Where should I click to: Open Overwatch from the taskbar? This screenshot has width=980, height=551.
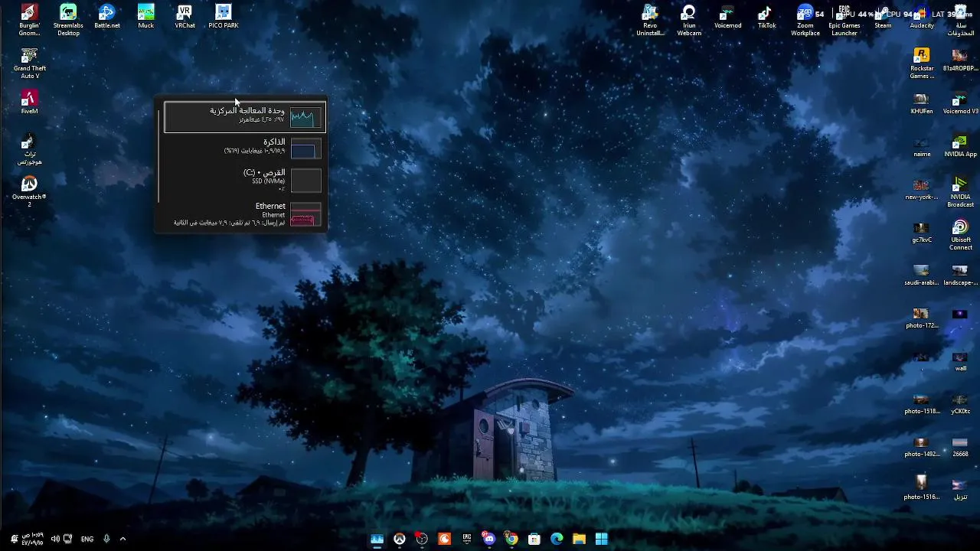coord(400,540)
